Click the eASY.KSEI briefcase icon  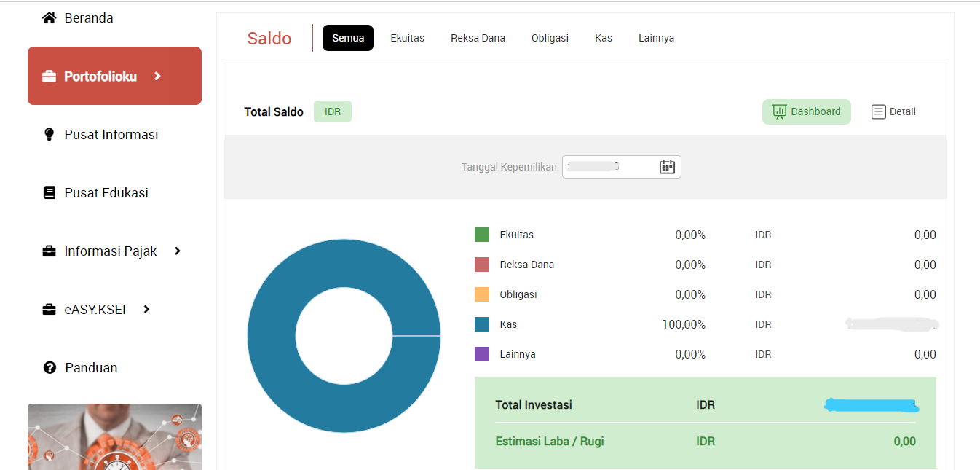50,310
